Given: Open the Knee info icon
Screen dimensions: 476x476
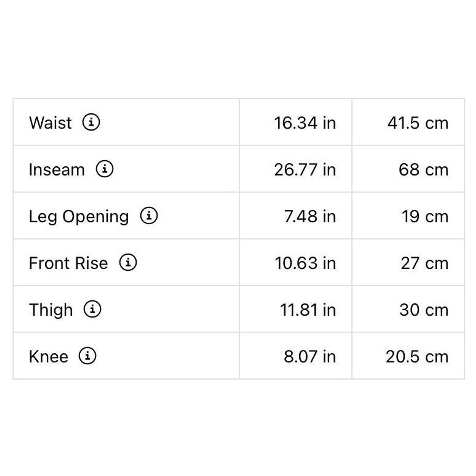Looking at the screenshot, I should click(x=87, y=356).
